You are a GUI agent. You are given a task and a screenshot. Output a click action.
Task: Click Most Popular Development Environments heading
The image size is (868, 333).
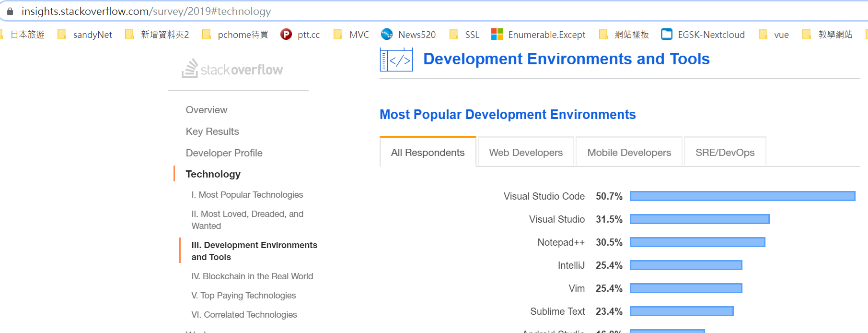click(x=508, y=115)
